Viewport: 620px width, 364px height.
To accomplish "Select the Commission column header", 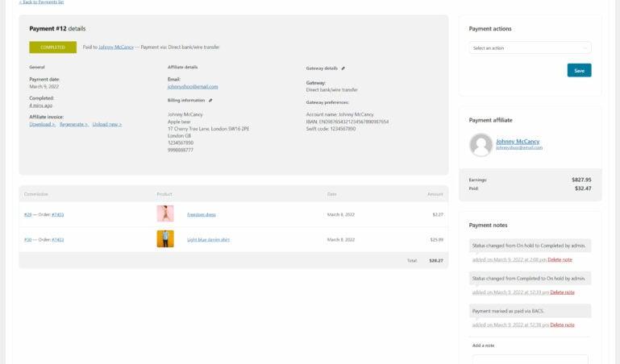I will (36, 194).
